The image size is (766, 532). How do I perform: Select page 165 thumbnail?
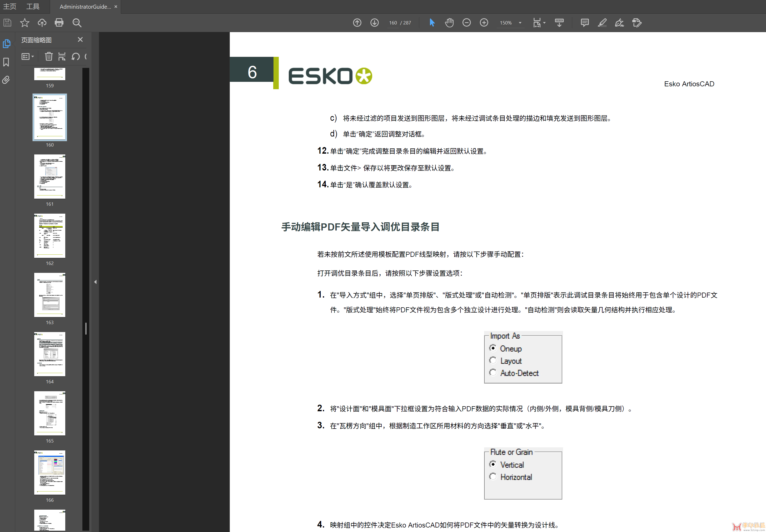pos(50,413)
